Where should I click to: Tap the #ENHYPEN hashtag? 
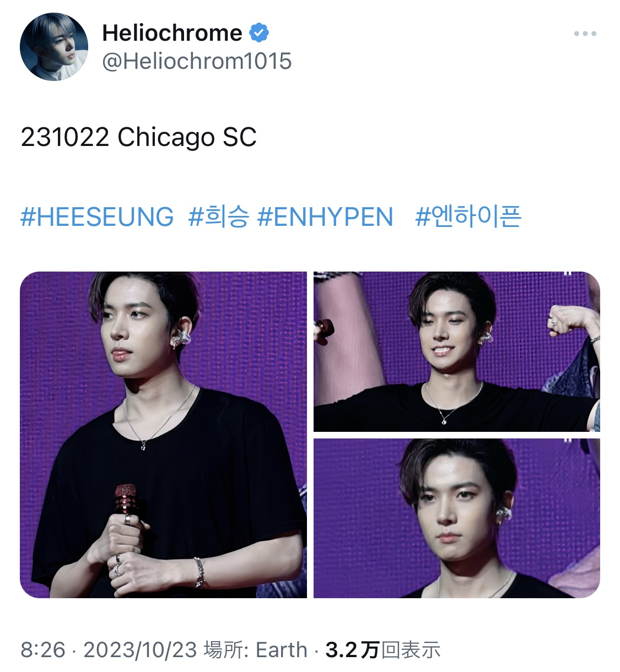[325, 216]
